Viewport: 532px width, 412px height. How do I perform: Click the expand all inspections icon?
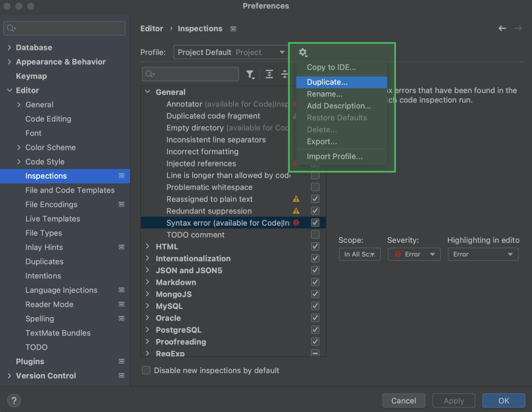269,74
